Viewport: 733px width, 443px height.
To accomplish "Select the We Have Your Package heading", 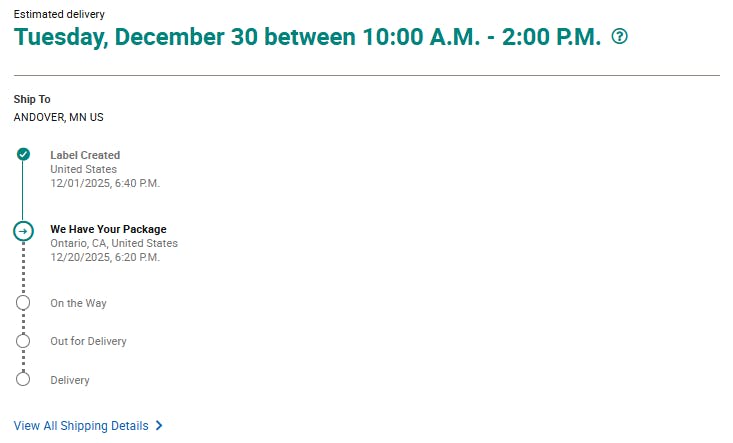I will click(x=108, y=229).
